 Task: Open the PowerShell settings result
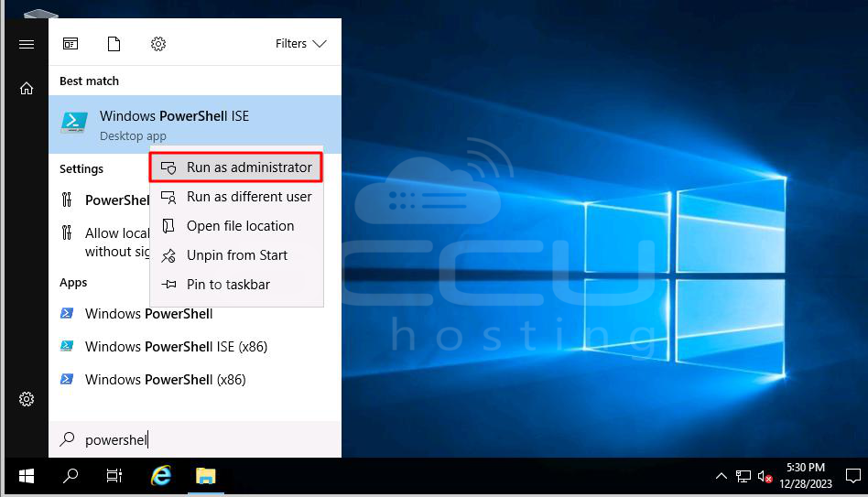100,200
